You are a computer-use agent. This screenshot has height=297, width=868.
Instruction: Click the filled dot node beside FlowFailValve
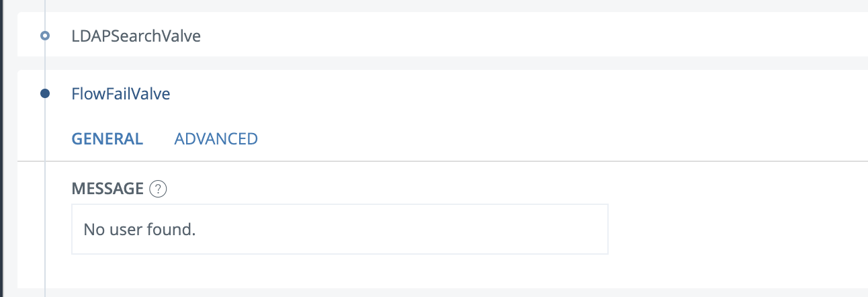click(x=45, y=94)
